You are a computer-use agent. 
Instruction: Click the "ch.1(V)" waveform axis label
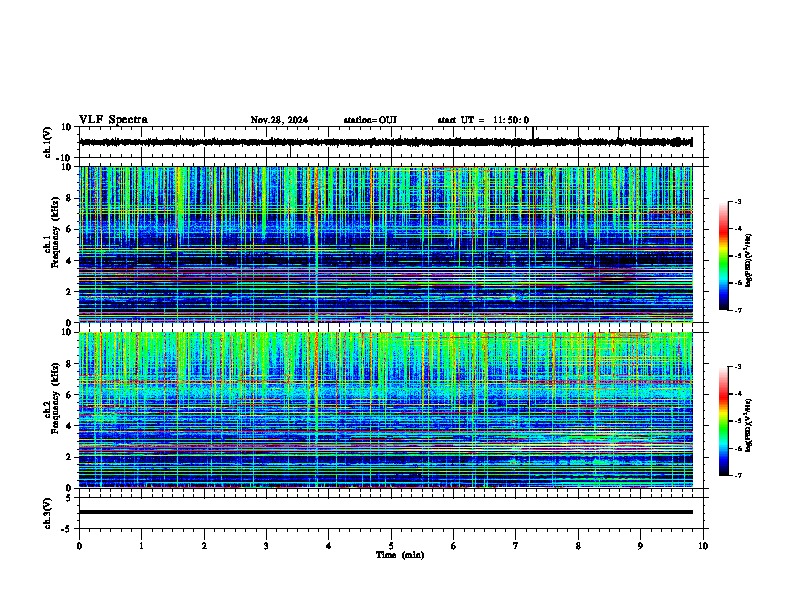(48, 142)
